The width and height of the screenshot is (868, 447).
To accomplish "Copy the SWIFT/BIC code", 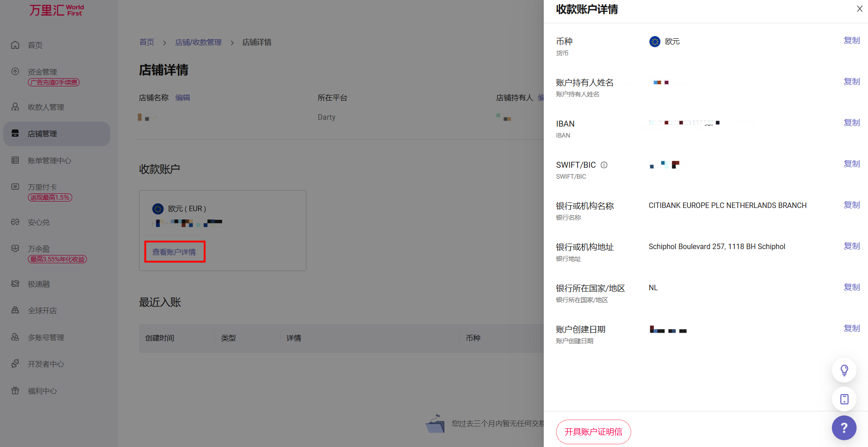I will pos(852,164).
